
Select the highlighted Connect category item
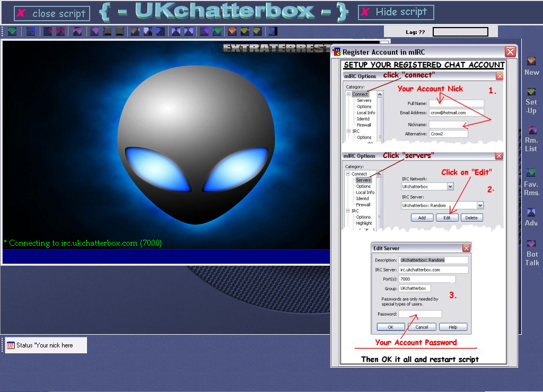click(360, 94)
